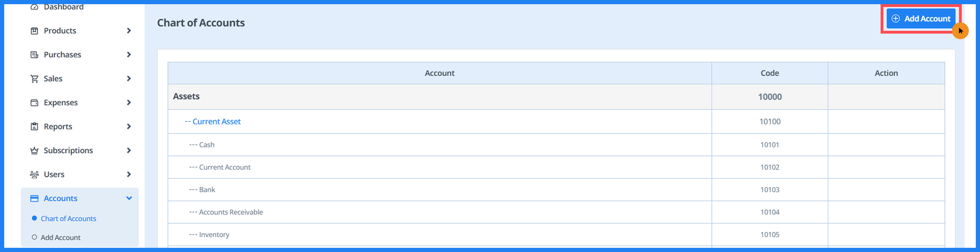Image resolution: width=980 pixels, height=252 pixels.
Task: Click the Products box icon
Action: coord(34,31)
